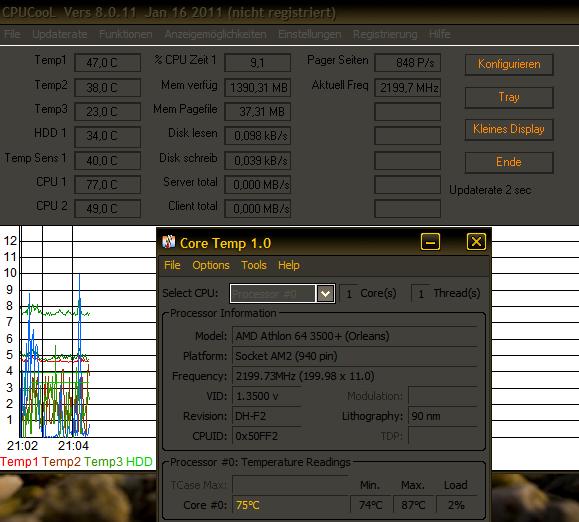Image resolution: width=579 pixels, height=522 pixels.
Task: Open the Core Temp File menu
Action: (x=172, y=265)
